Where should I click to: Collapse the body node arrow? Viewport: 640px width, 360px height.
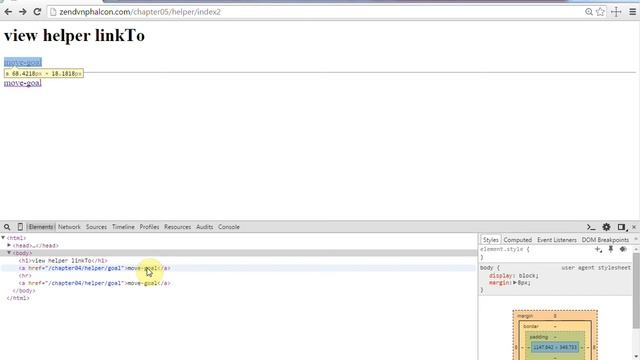pos(9,253)
